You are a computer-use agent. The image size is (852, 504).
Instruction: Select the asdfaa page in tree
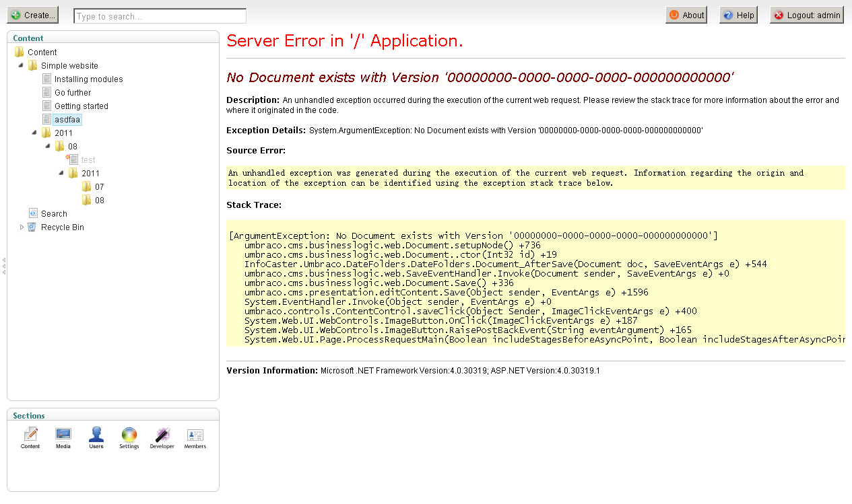click(67, 120)
